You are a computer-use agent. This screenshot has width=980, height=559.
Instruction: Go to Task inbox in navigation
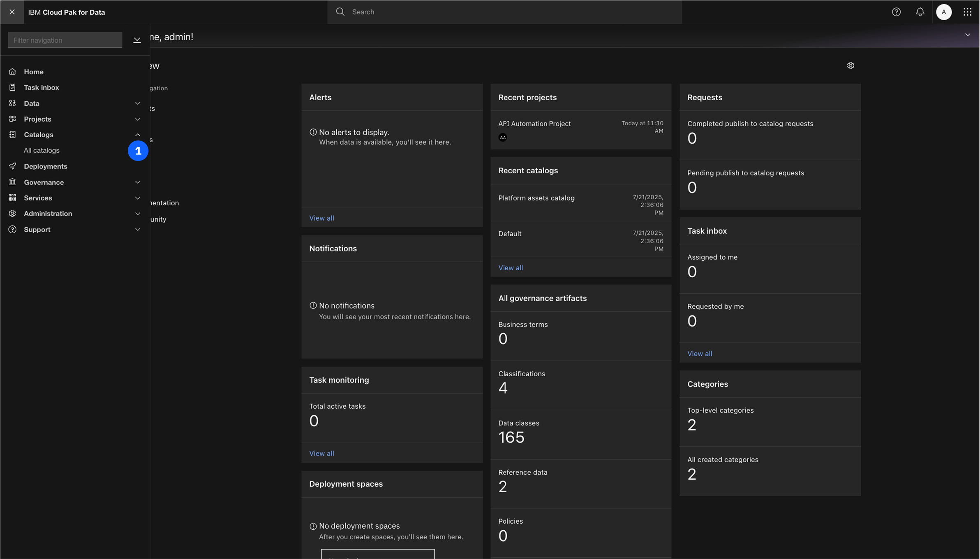[41, 87]
